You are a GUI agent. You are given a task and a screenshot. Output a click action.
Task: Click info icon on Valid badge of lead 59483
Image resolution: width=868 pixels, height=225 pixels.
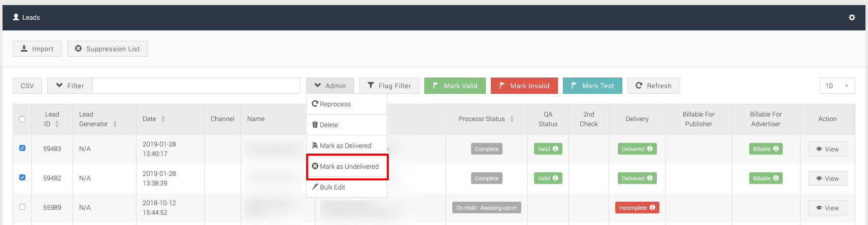coord(555,148)
